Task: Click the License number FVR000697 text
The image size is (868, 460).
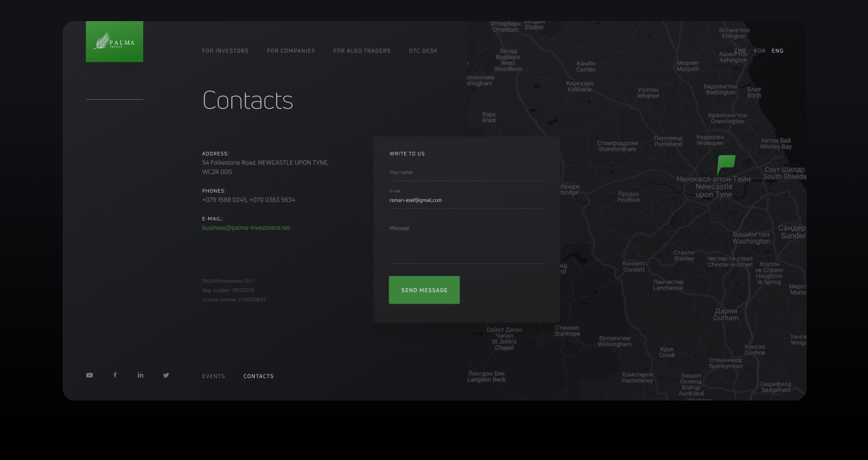Action: [234, 299]
